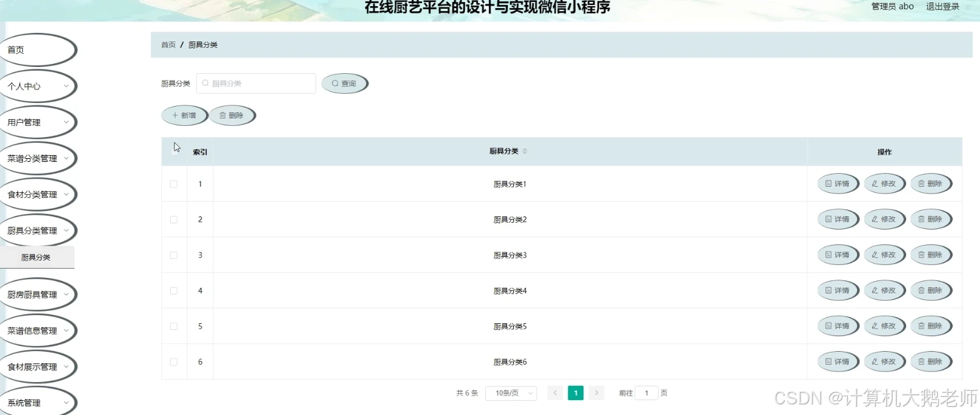Collapse the 厨具分类管理 sidebar menu

(x=37, y=230)
